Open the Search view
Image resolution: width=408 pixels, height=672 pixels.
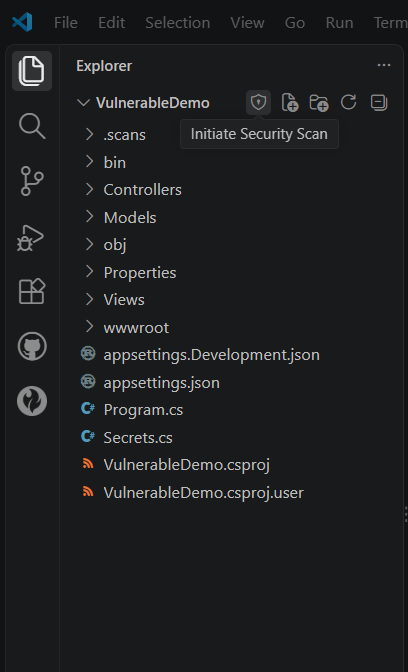tap(32, 126)
